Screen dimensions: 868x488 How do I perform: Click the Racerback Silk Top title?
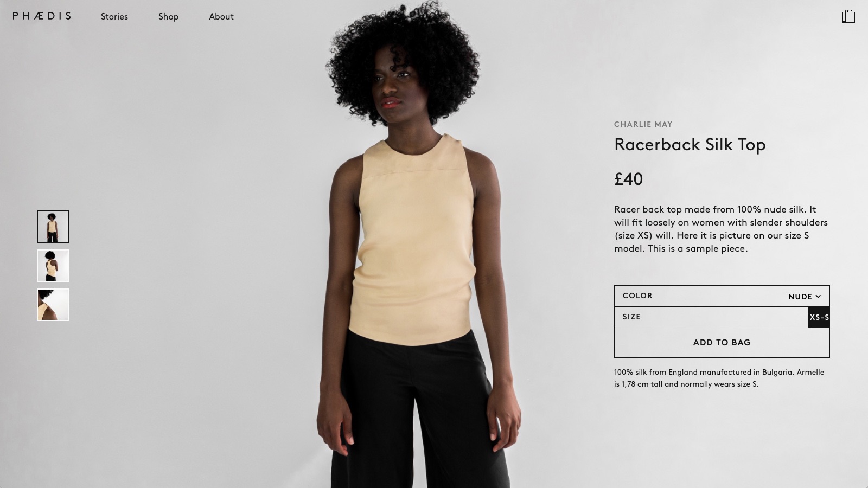[x=690, y=145]
